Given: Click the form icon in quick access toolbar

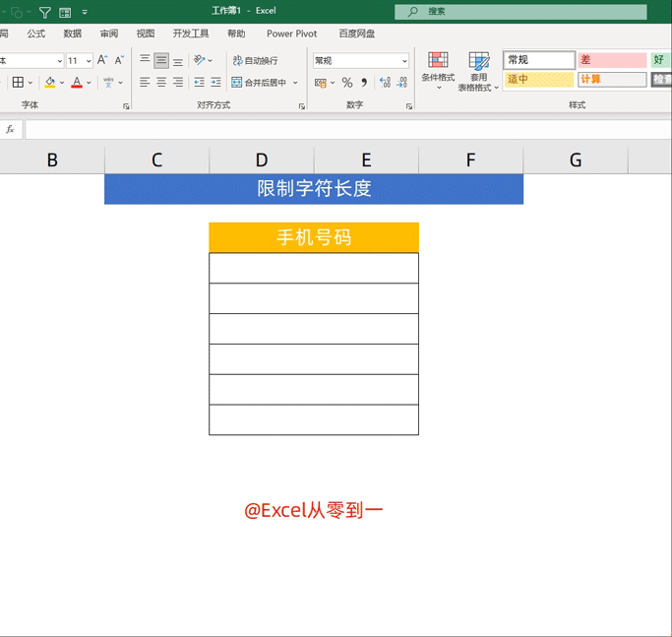Looking at the screenshot, I should 65,13.
